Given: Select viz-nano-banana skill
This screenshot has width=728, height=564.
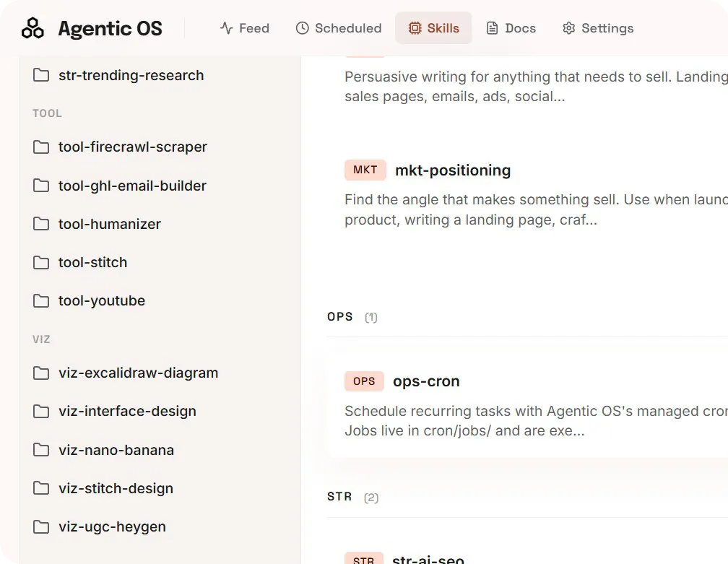Looking at the screenshot, I should 116,450.
